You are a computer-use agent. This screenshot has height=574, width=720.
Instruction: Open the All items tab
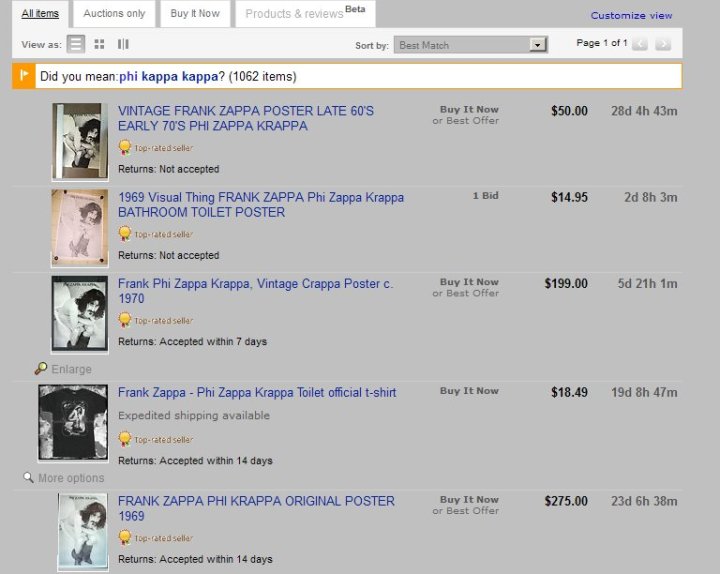(40, 14)
